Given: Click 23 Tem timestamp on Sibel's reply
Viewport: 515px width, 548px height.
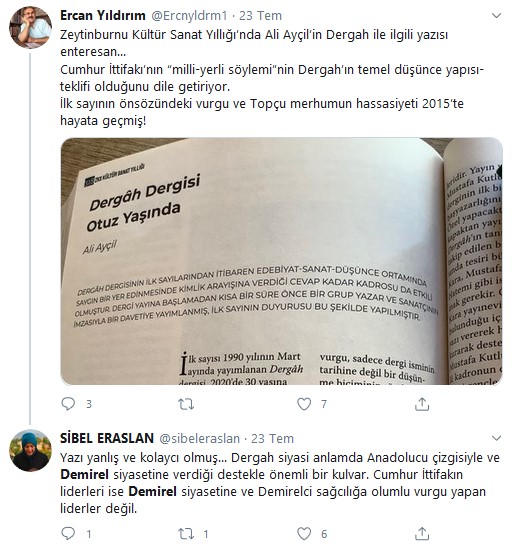Looking at the screenshot, I should (273, 439).
